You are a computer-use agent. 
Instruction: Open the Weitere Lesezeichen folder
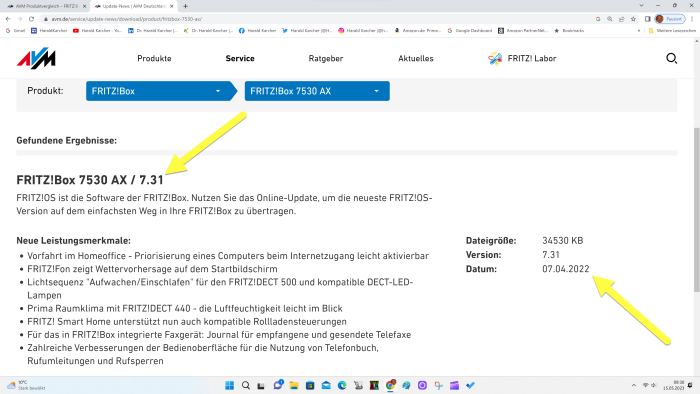(x=672, y=31)
